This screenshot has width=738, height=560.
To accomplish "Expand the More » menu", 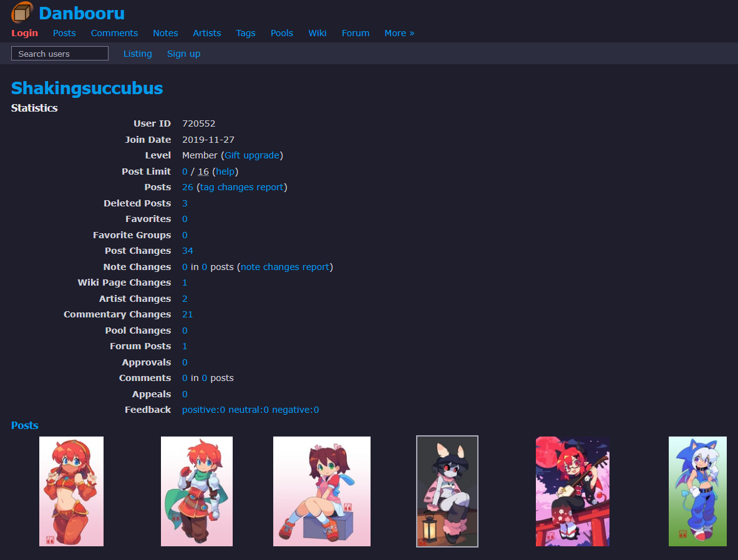I will tap(399, 33).
